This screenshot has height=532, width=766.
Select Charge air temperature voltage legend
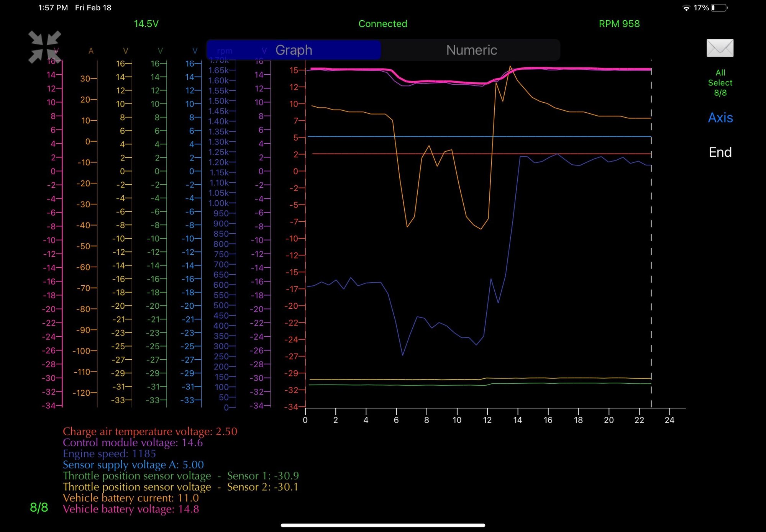tap(150, 431)
